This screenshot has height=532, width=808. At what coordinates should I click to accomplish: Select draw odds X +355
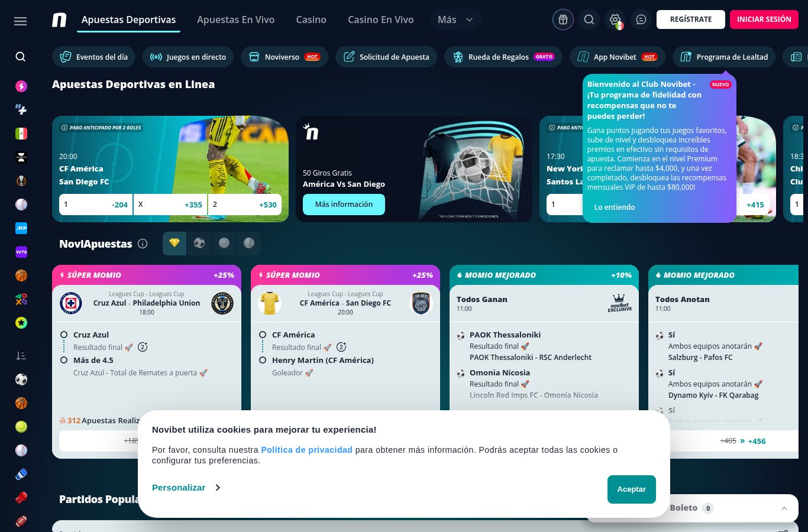(x=170, y=205)
